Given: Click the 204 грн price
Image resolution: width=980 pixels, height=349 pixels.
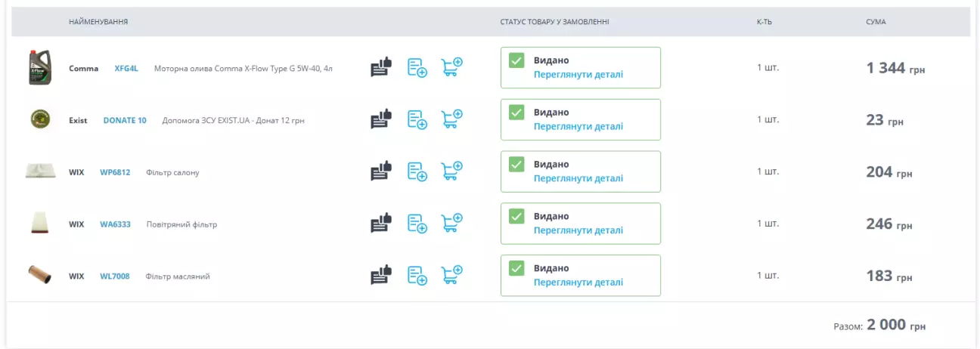Looking at the screenshot, I should click(x=889, y=172).
